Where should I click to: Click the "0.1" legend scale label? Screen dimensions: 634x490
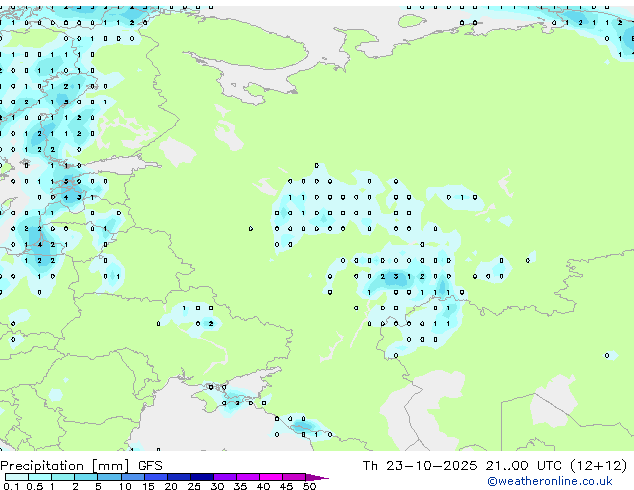pos(11,486)
